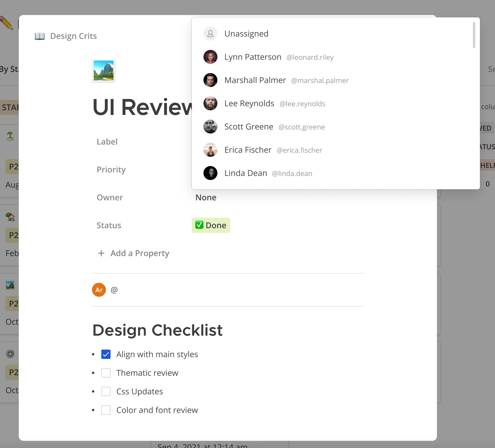Click the palm island icon in background board
The width and height of the screenshot is (495, 448).
[x=10, y=136]
